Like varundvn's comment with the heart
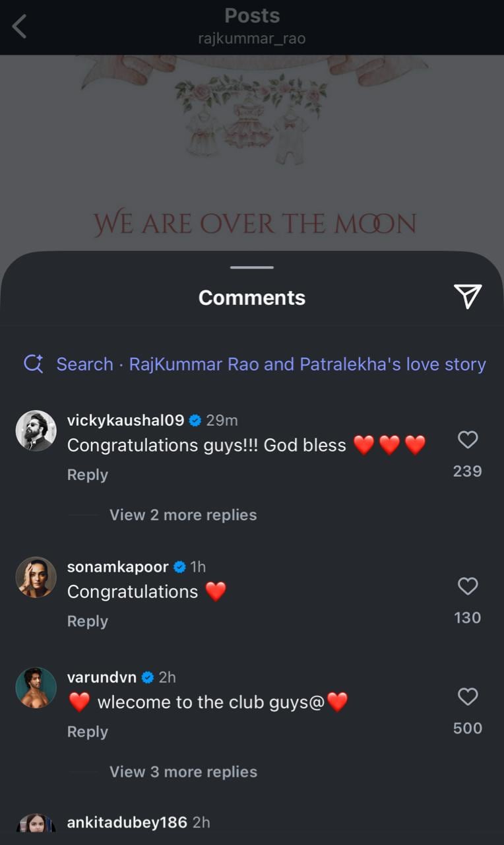Viewport: 504px width, 845px height. (x=468, y=696)
